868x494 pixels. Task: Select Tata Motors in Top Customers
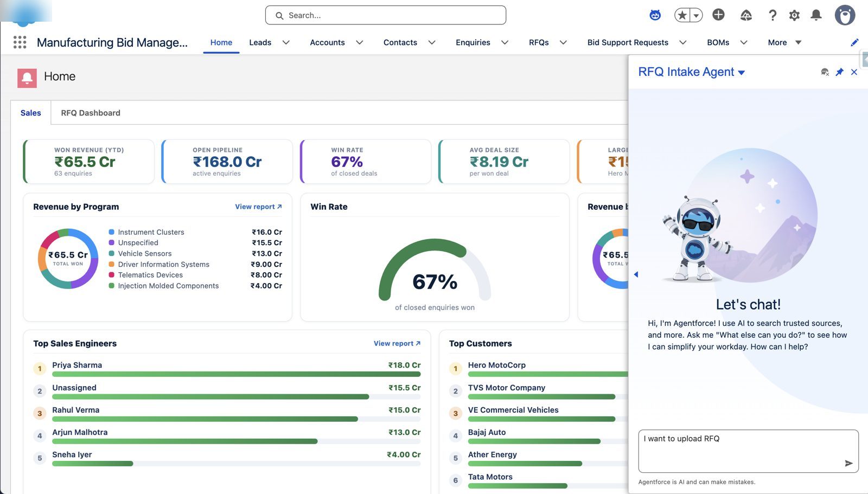tap(490, 477)
